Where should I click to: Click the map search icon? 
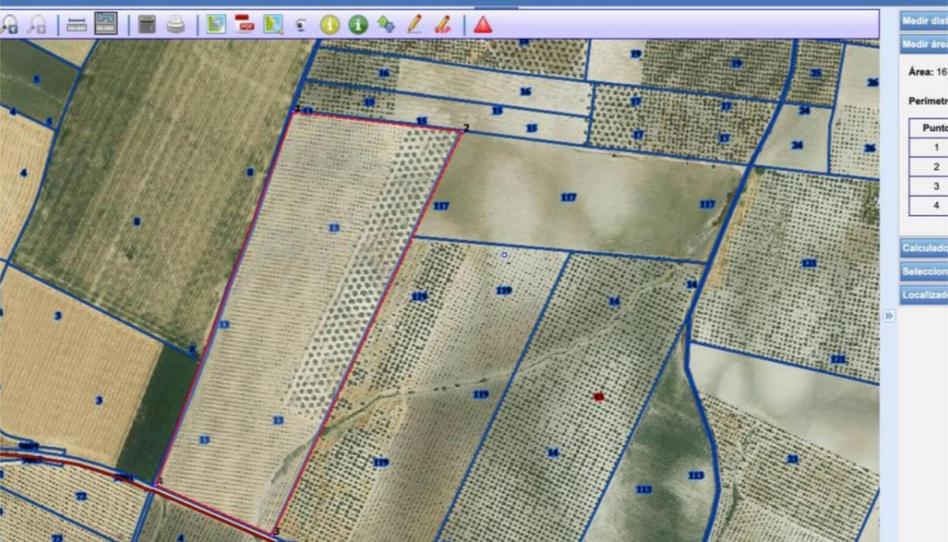tap(273, 25)
